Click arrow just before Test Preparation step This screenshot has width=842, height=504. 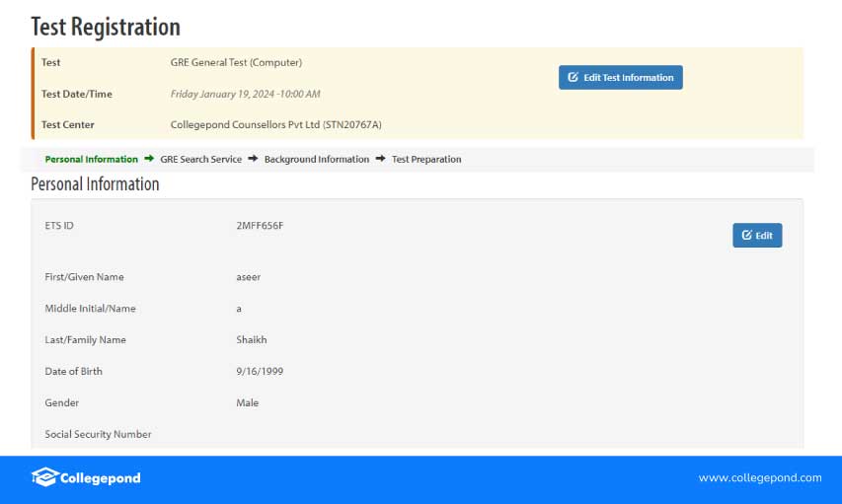pyautogui.click(x=380, y=159)
